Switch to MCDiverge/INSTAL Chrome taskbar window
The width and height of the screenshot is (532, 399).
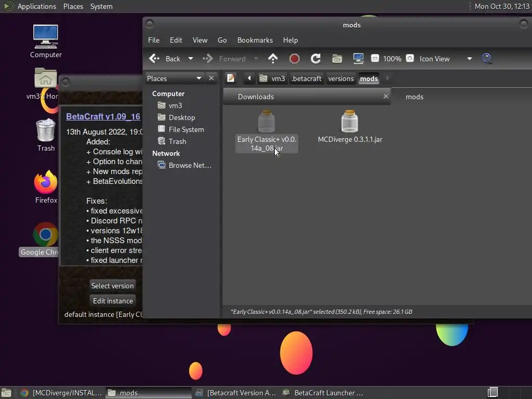(61, 393)
